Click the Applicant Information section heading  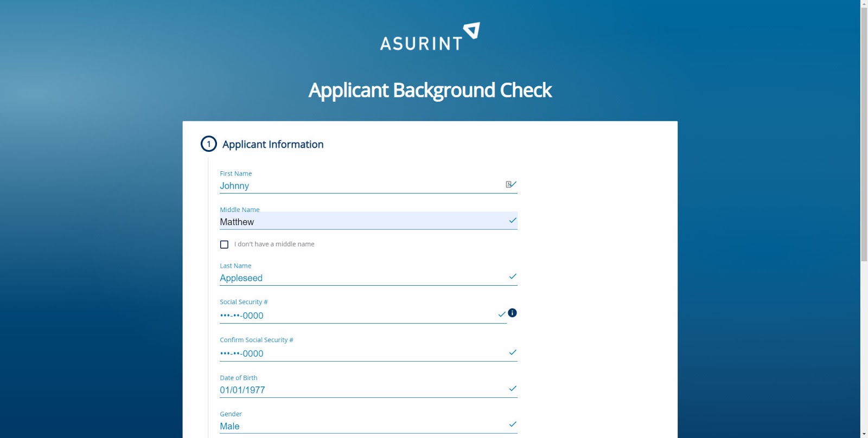(x=273, y=144)
